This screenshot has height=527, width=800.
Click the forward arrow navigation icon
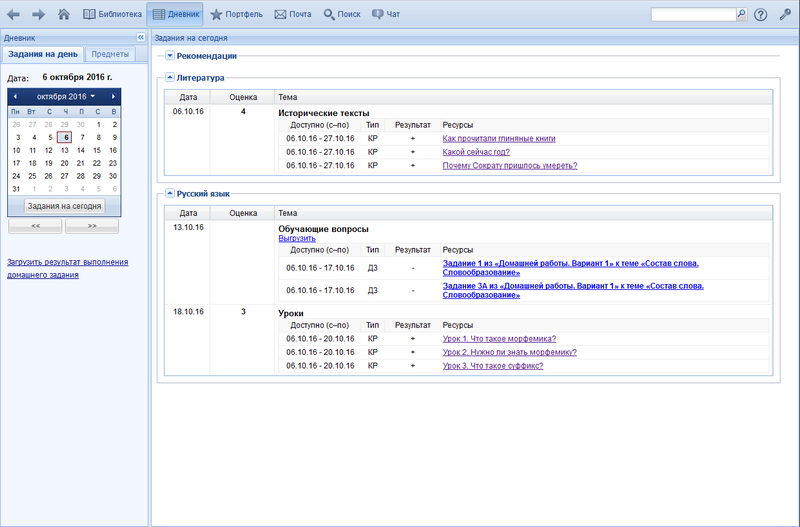39,15
